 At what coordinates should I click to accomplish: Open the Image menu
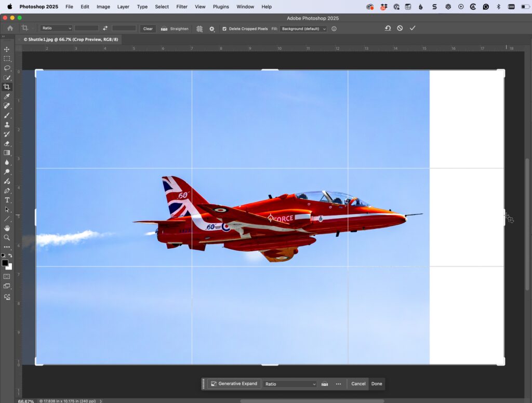click(103, 7)
